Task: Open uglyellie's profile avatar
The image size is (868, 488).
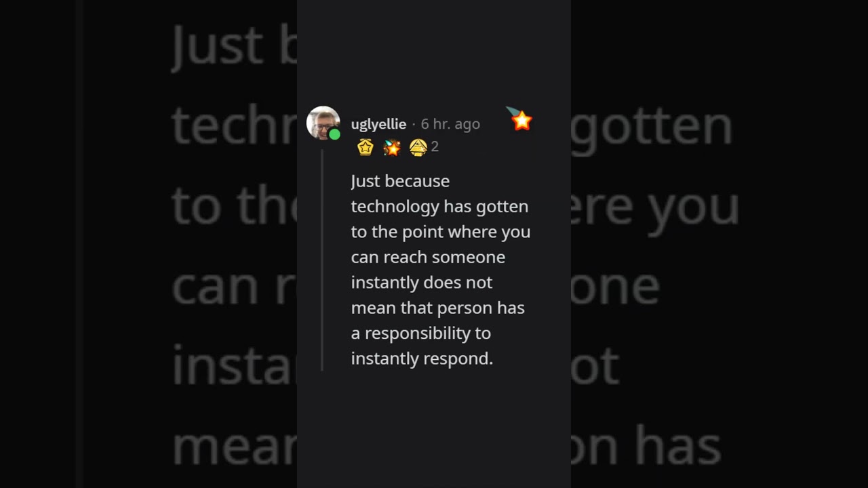Action: click(322, 121)
